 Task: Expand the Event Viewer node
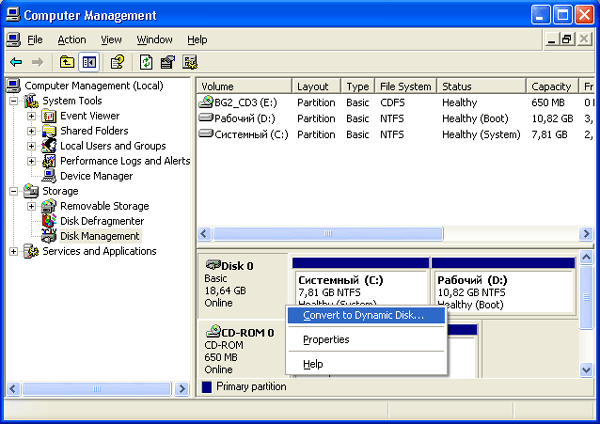click(x=31, y=116)
